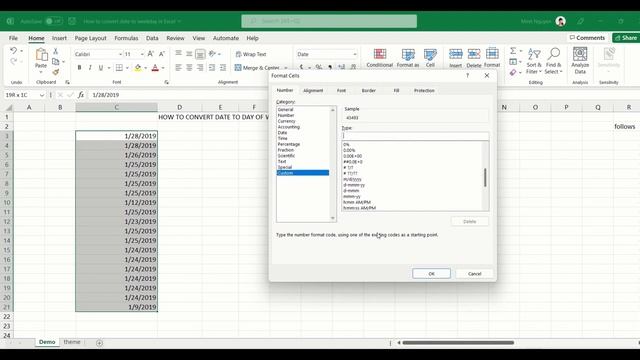Expand the Name Box dropdown
640x360 pixels.
[x=42, y=95]
